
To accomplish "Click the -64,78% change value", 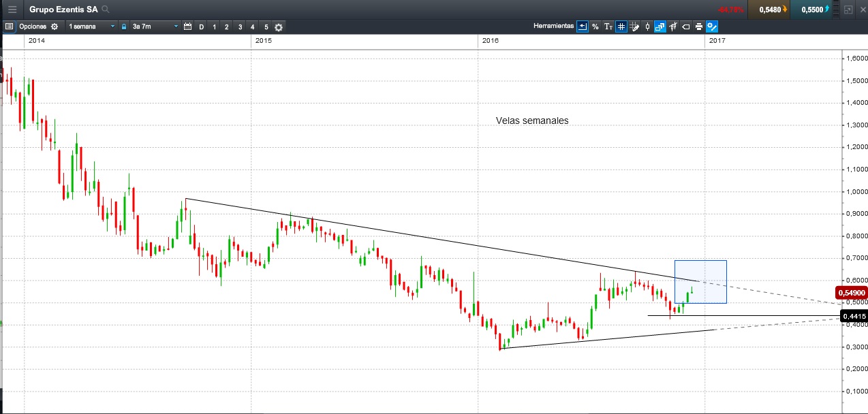I will coord(730,10).
